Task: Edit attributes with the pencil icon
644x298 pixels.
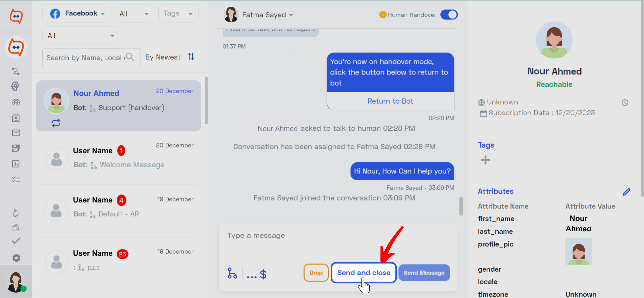Action: pos(626,192)
